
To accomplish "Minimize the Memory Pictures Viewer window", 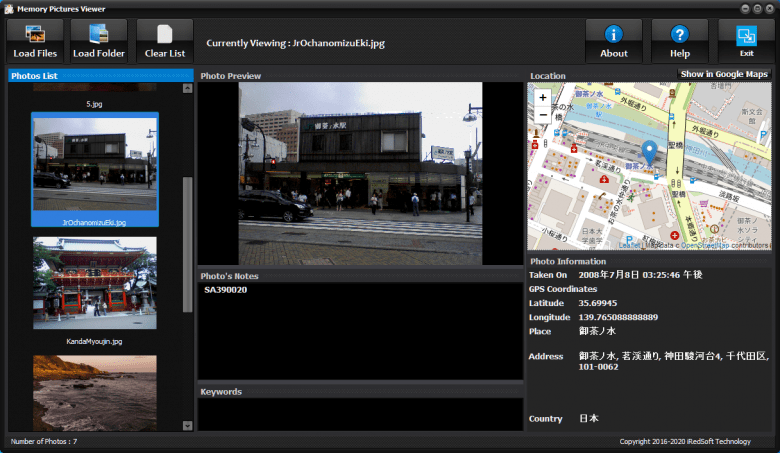I will point(745,8).
